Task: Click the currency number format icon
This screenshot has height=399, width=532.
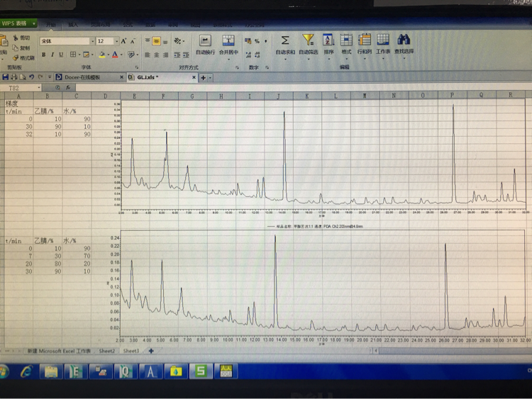Action: (248, 41)
